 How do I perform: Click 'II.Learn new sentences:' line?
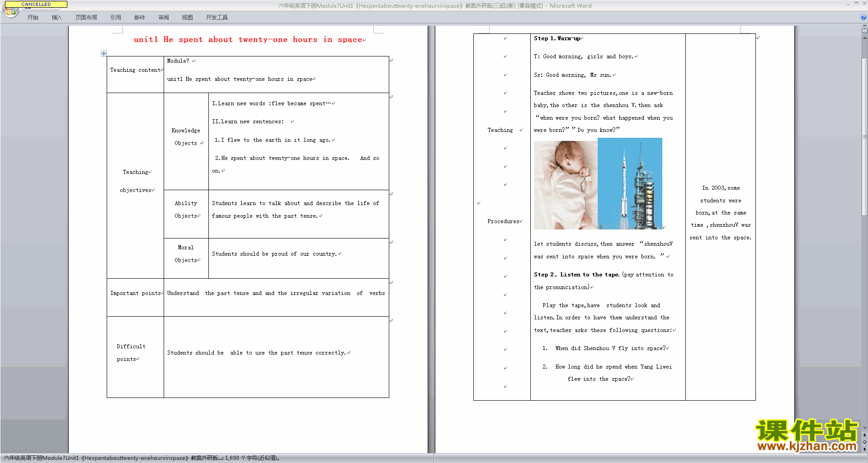248,122
